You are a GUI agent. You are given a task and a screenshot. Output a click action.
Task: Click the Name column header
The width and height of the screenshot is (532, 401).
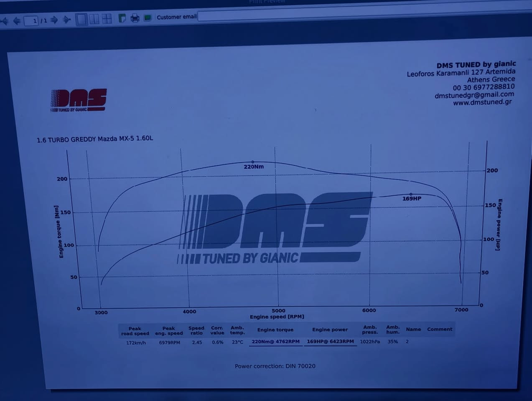click(413, 329)
